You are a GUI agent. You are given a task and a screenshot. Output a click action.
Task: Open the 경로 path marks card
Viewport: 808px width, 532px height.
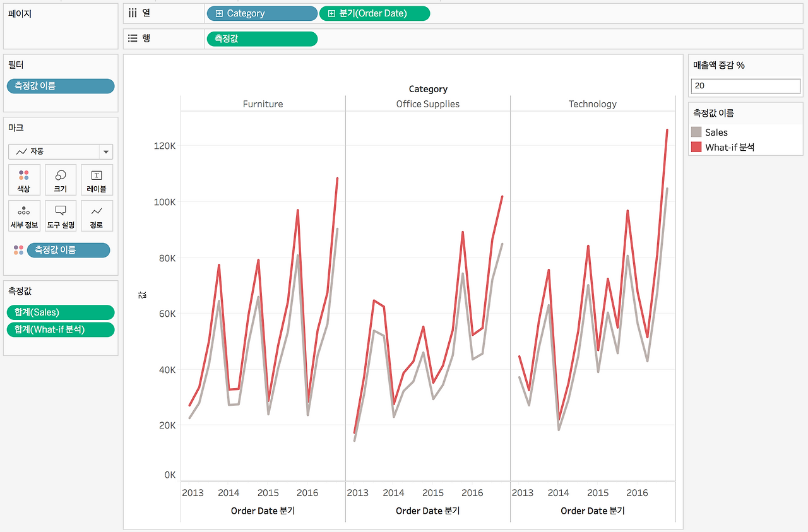97,216
